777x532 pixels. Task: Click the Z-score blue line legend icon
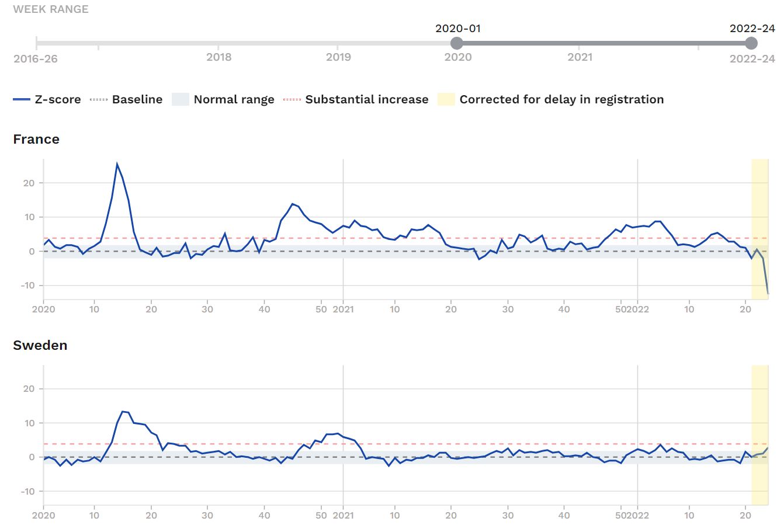pyautogui.click(x=21, y=100)
